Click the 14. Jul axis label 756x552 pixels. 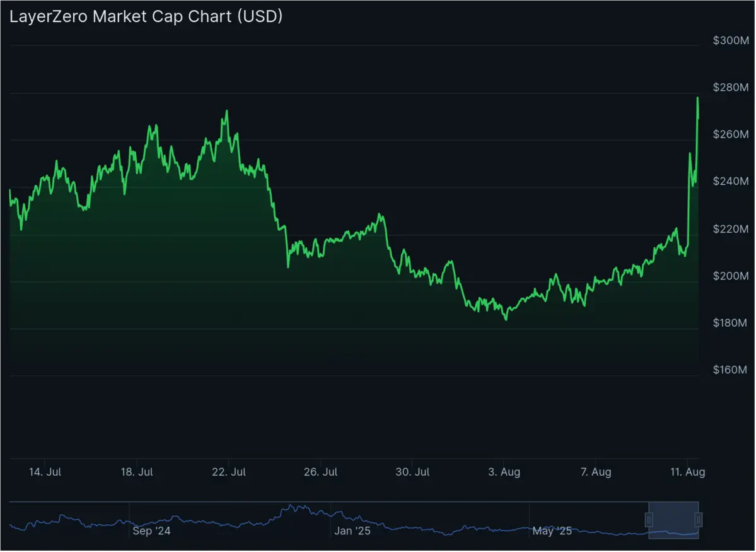click(44, 471)
